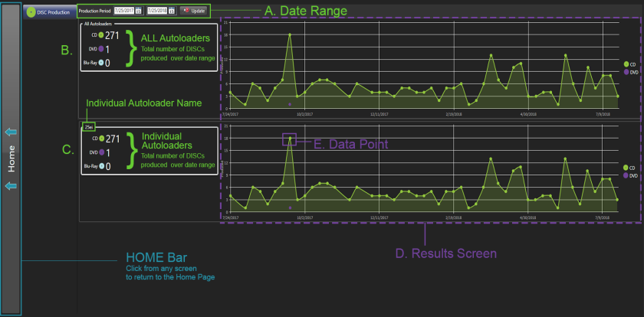This screenshot has width=644, height=317.
Task: Click the Production Period end date field
Action: point(156,11)
